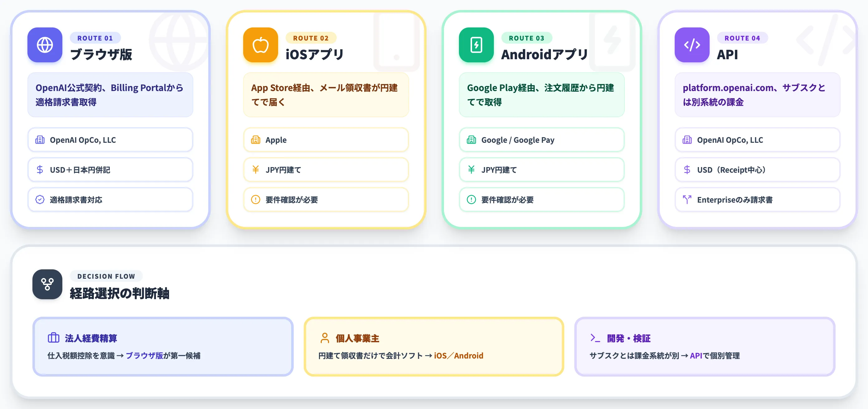
Task: Click the API card heading
Action: pos(727,54)
